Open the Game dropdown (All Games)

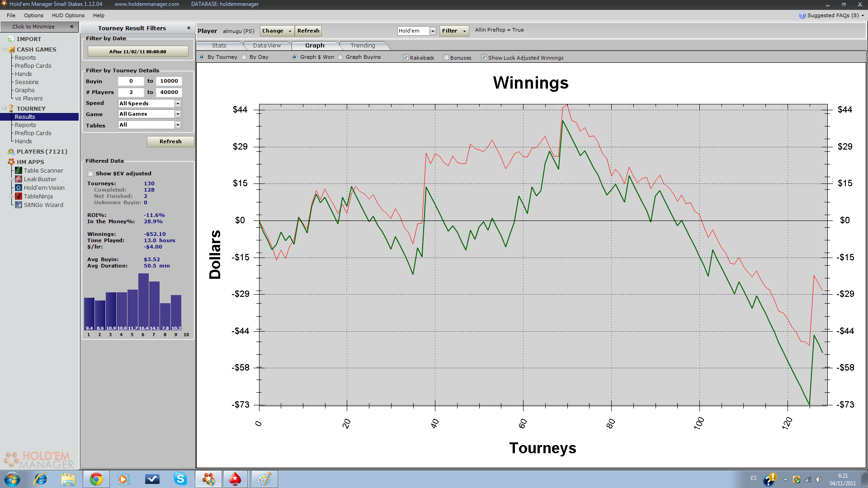[178, 114]
